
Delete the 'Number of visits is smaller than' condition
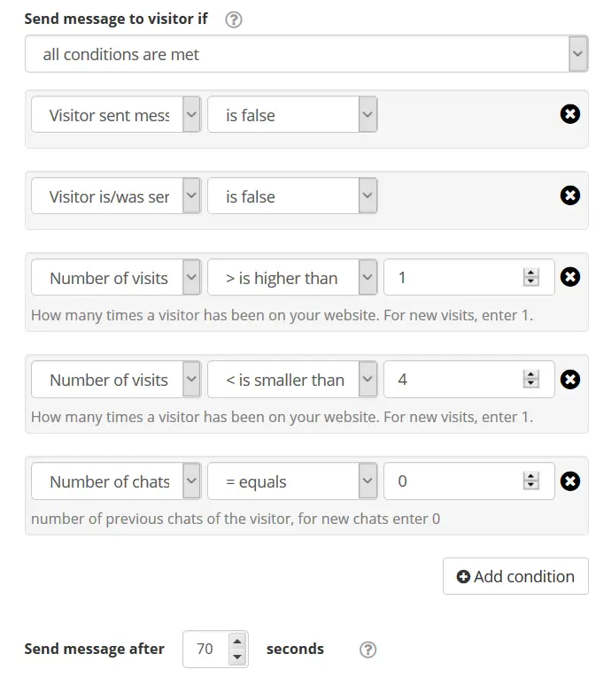[x=570, y=380]
